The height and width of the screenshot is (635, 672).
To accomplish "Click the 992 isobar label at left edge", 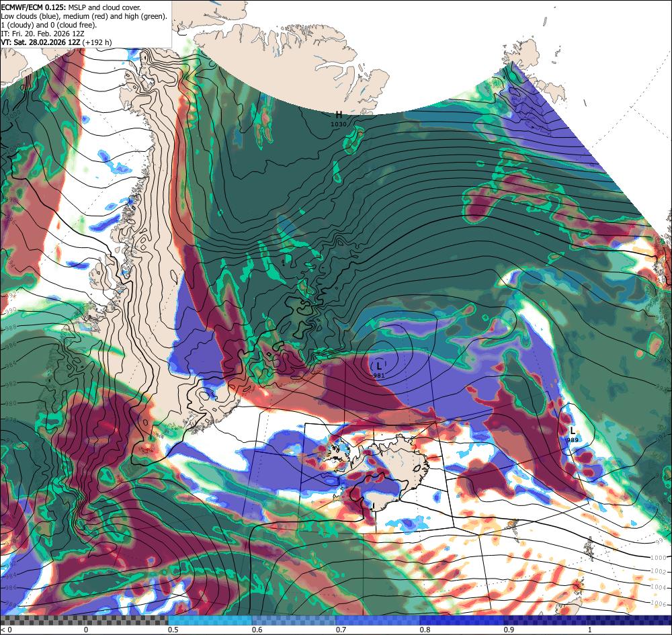I will (x=10, y=295).
